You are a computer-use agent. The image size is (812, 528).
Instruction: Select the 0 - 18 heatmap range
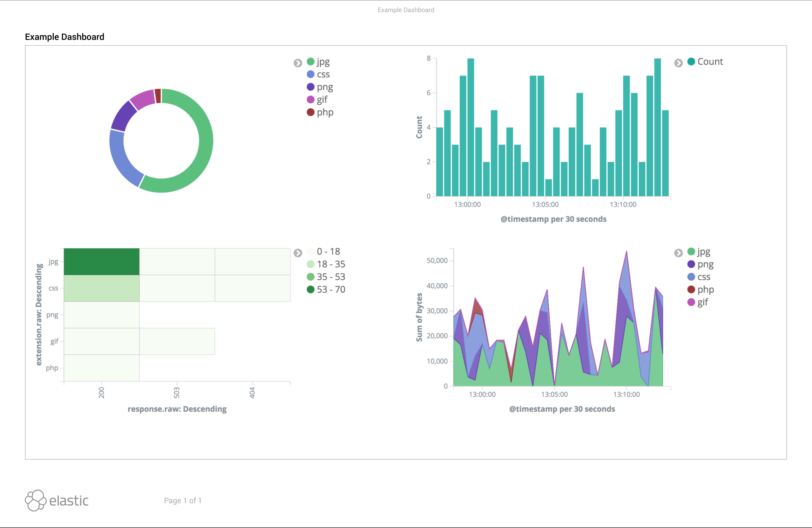[x=328, y=252]
